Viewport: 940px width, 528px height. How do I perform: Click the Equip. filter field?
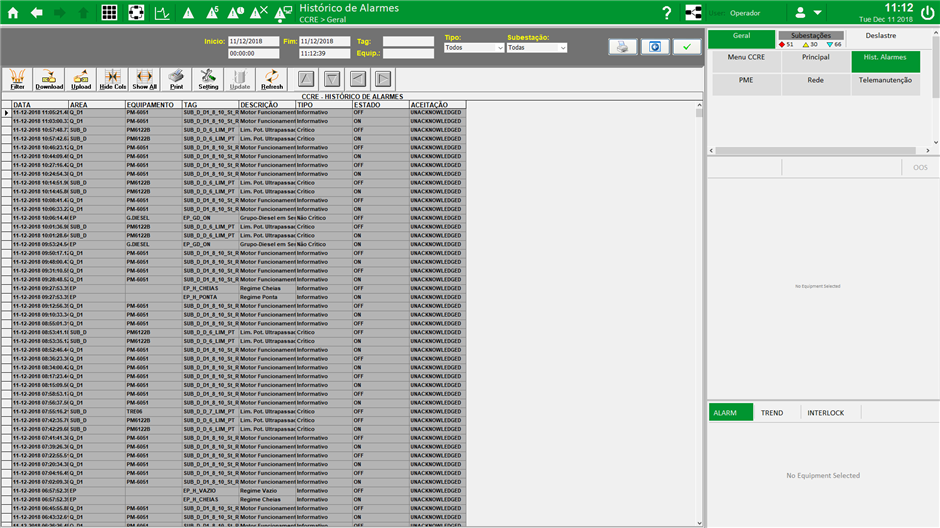tap(408, 53)
